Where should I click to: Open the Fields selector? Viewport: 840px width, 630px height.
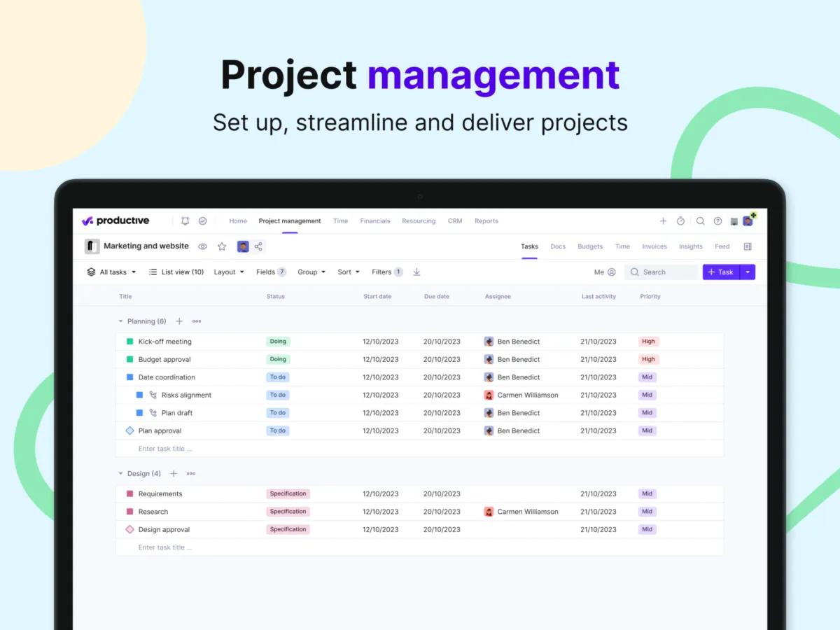coord(272,272)
